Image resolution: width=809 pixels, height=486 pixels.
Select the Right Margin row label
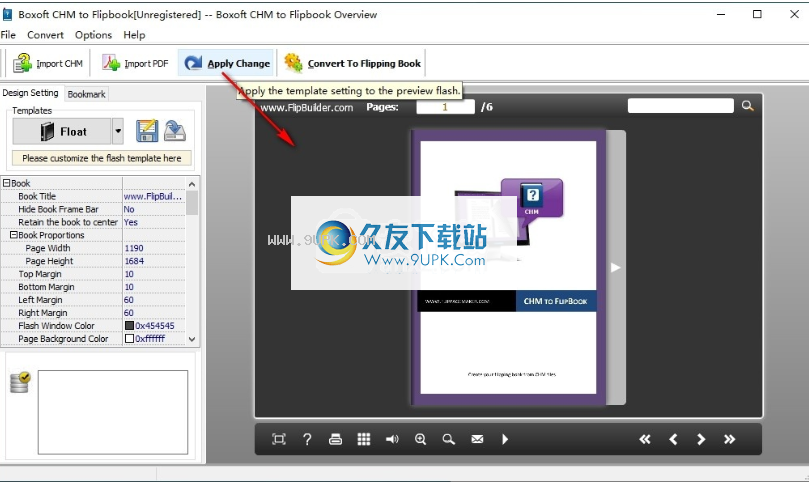click(x=42, y=313)
